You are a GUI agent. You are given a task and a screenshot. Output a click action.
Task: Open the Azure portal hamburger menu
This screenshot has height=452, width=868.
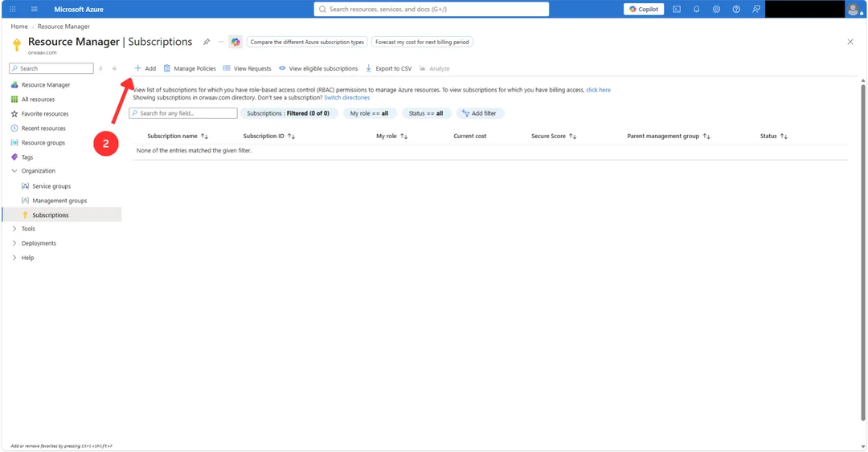(x=35, y=10)
